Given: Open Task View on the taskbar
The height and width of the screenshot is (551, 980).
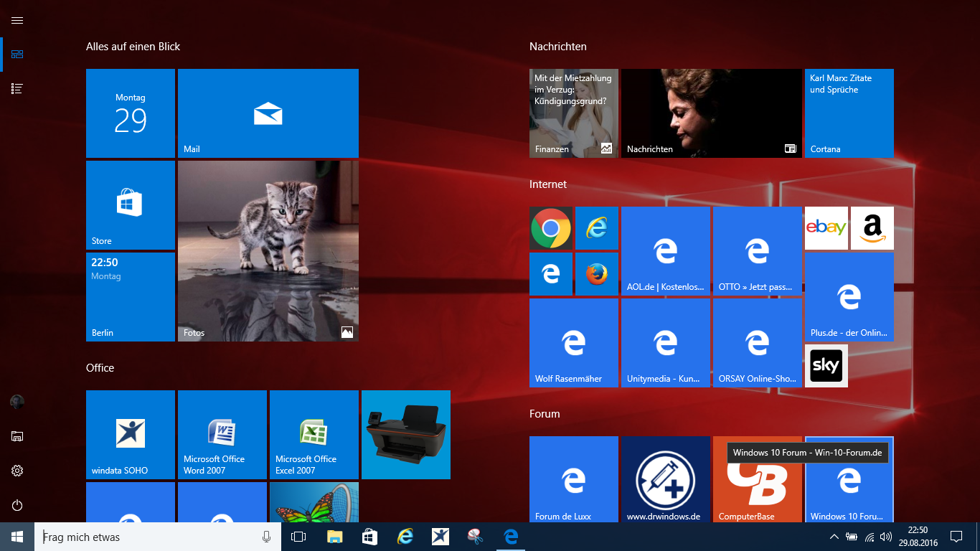Looking at the screenshot, I should [298, 537].
